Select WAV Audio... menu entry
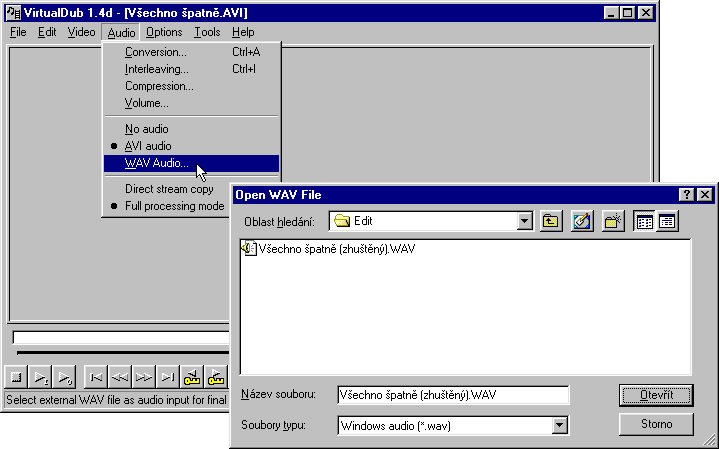The image size is (719, 449). (x=191, y=163)
